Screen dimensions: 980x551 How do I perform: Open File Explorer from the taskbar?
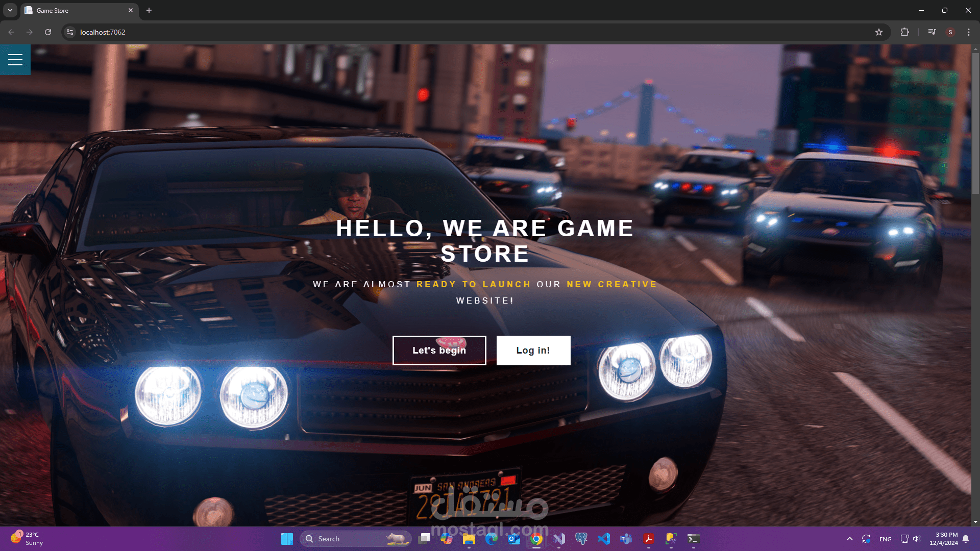[x=469, y=539]
